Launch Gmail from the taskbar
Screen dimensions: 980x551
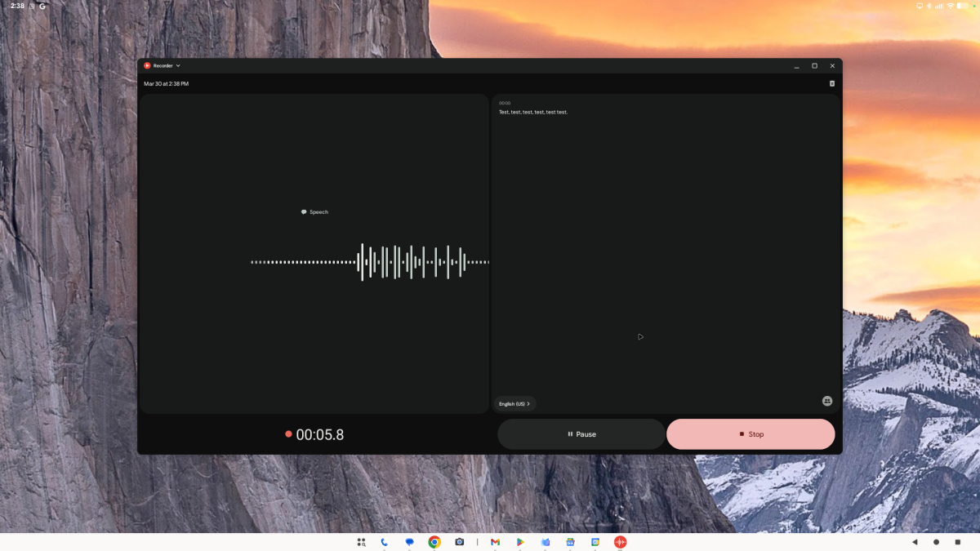pyautogui.click(x=495, y=541)
